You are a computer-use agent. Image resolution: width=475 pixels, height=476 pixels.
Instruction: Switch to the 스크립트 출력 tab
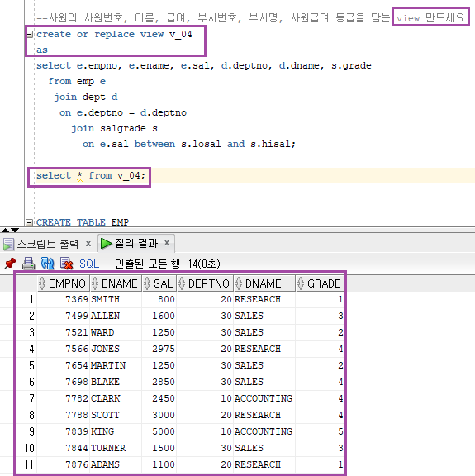pos(47,244)
